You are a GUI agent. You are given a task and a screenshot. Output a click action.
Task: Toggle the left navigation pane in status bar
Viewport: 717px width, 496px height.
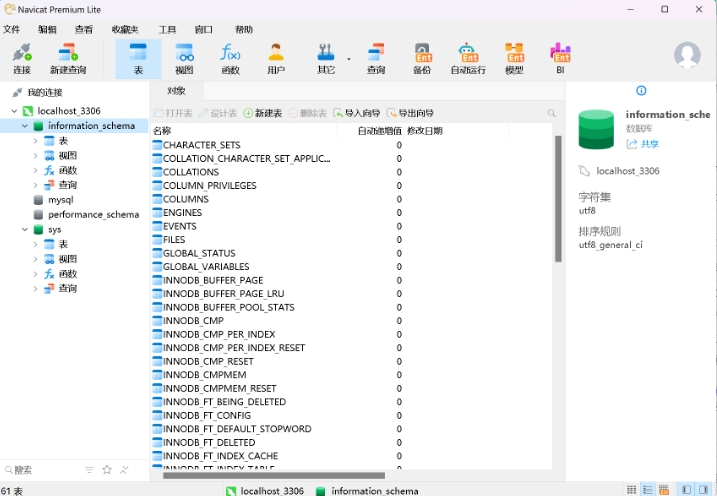(x=686, y=490)
